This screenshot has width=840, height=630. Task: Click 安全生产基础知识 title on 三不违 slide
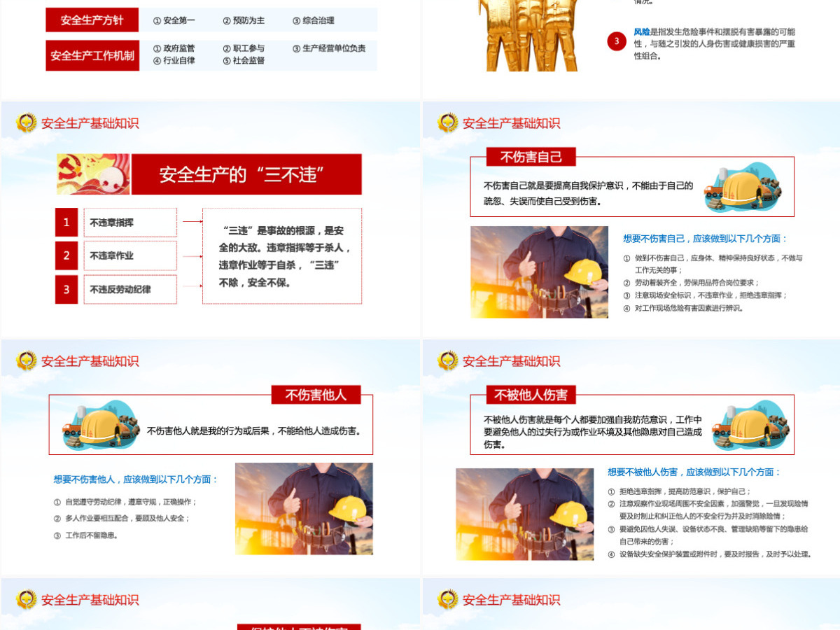(x=90, y=123)
